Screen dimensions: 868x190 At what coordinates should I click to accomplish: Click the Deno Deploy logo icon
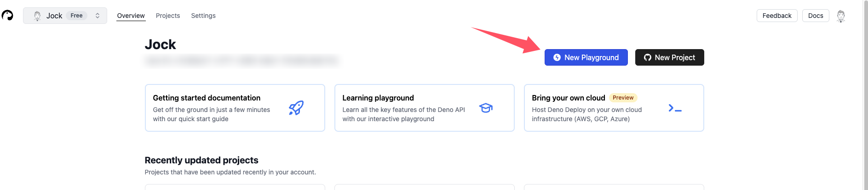point(7,16)
